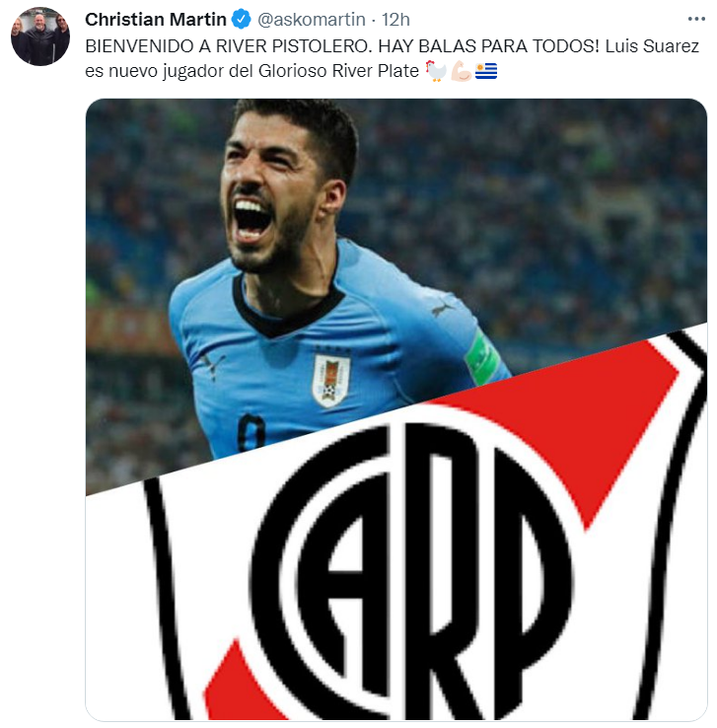The width and height of the screenshot is (717, 728).
Task: Click the Uruguay flag emoji in the tweet
Action: pos(486,71)
